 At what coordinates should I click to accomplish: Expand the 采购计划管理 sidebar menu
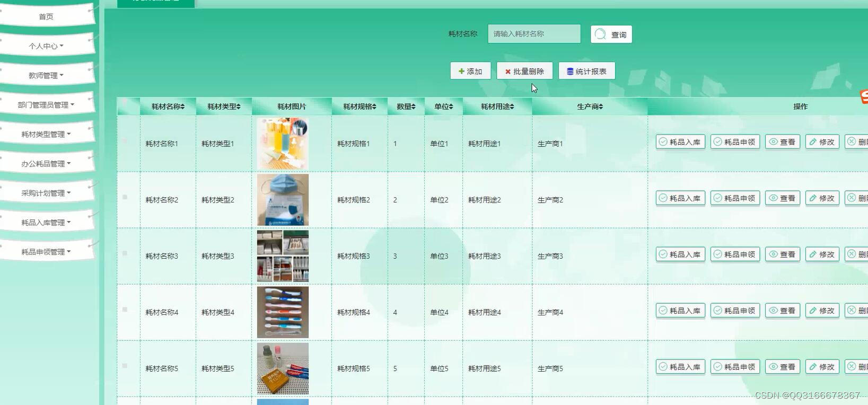[x=46, y=193]
